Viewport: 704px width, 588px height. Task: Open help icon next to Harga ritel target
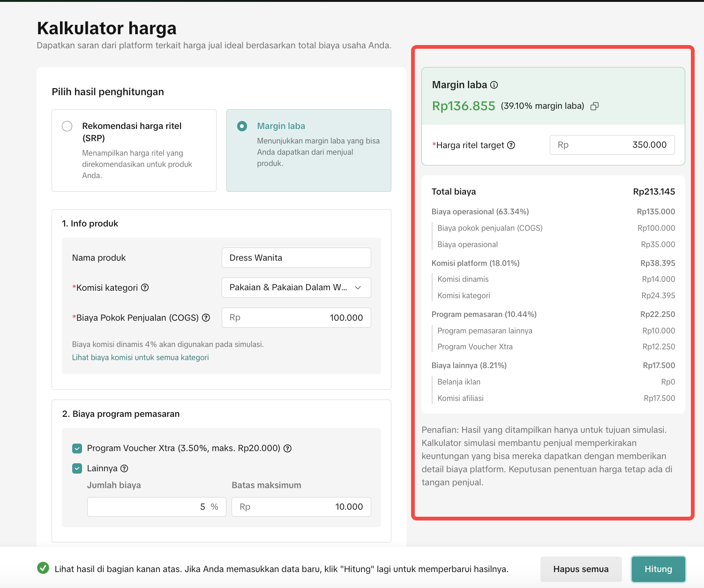tap(511, 145)
